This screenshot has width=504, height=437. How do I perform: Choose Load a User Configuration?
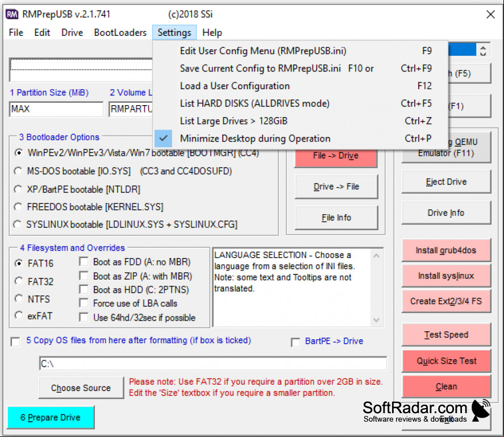tap(300, 86)
